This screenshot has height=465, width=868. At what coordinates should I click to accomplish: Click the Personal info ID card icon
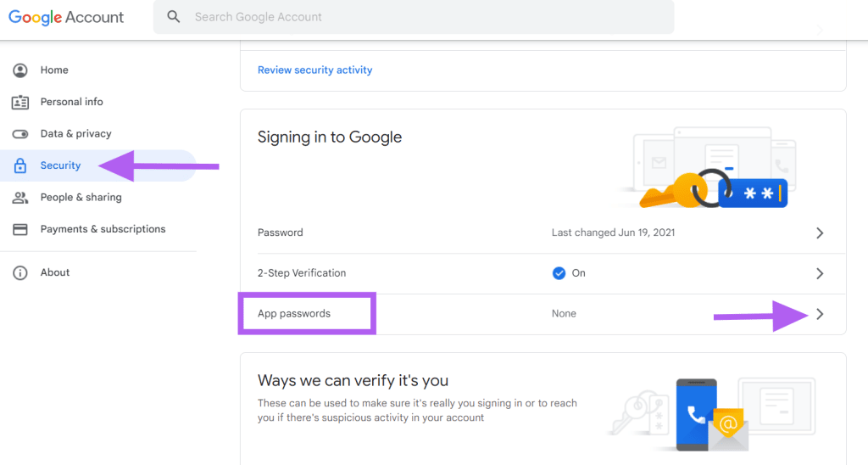(20, 102)
